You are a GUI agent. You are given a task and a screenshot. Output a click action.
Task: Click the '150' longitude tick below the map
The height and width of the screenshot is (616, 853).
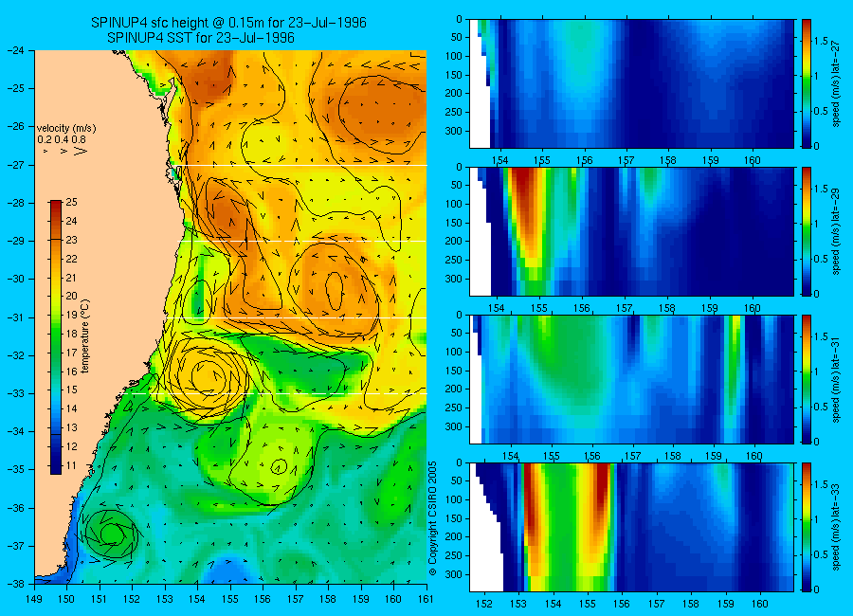[67, 599]
